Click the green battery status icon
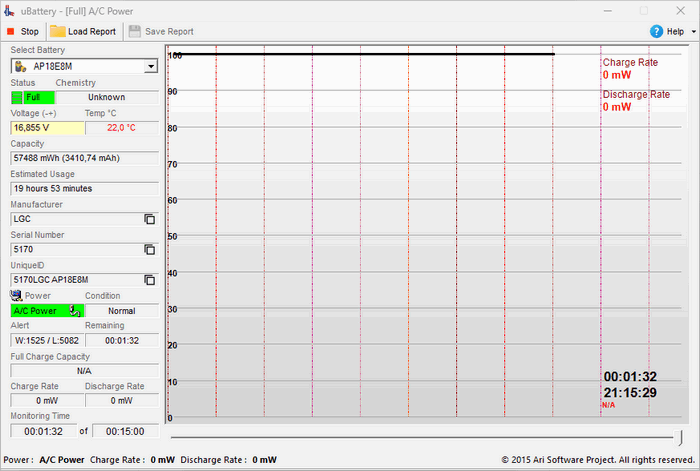 tap(17, 98)
